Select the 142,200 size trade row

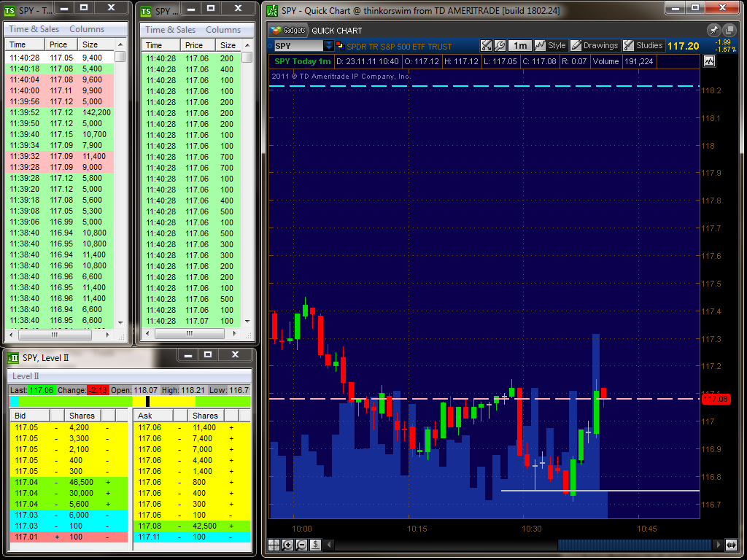60,112
